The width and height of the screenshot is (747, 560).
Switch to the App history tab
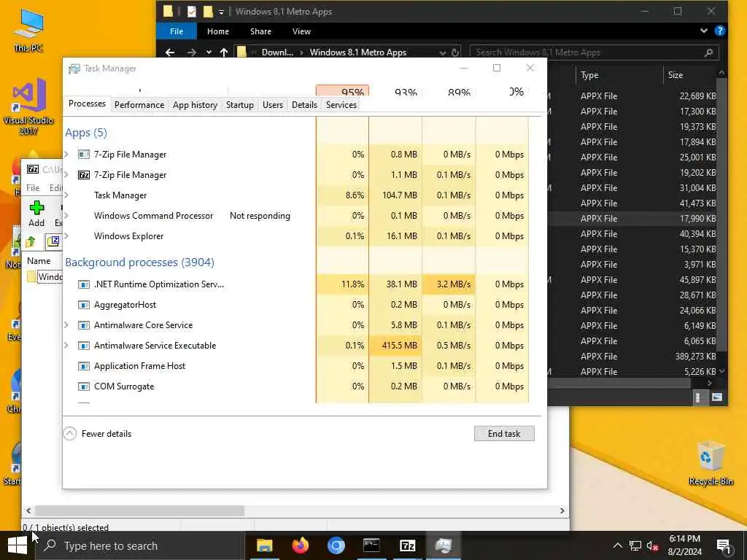tap(195, 105)
